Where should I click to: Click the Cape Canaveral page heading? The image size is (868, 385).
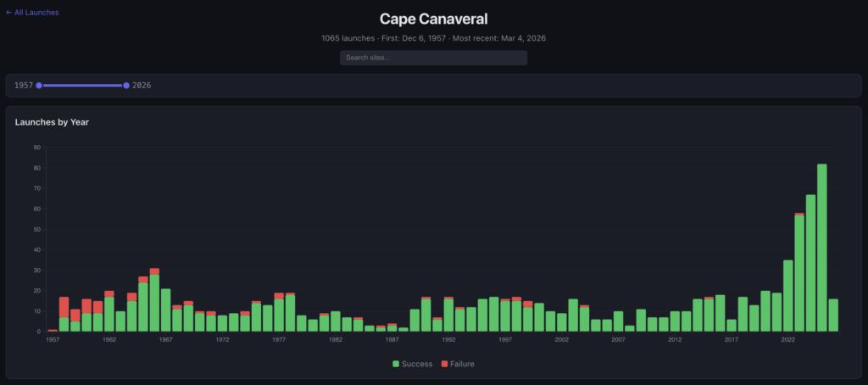coord(433,19)
